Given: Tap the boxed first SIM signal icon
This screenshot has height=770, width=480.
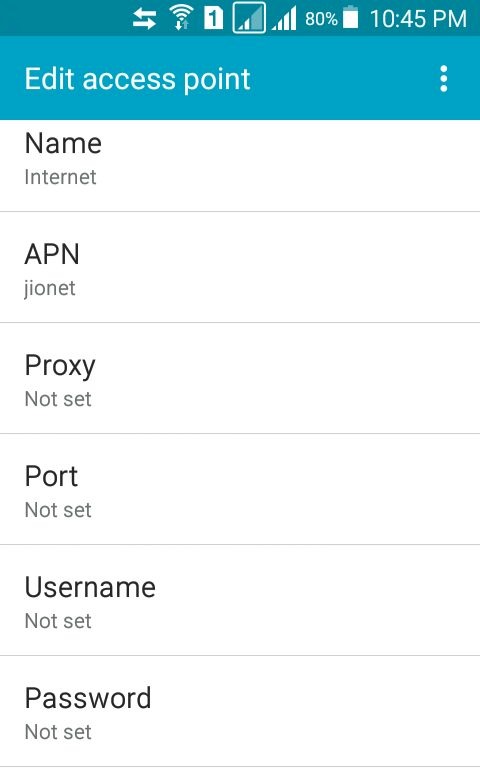Looking at the screenshot, I should [x=249, y=18].
